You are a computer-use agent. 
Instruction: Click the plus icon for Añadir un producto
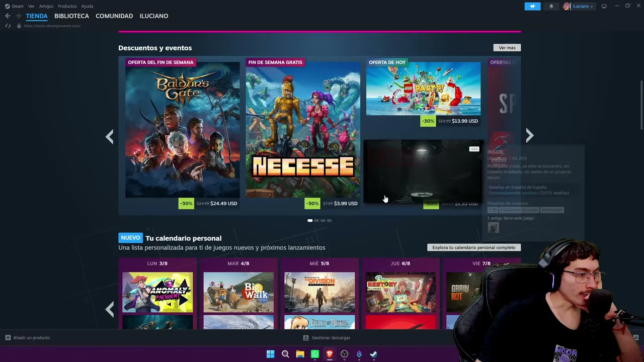(x=8, y=337)
